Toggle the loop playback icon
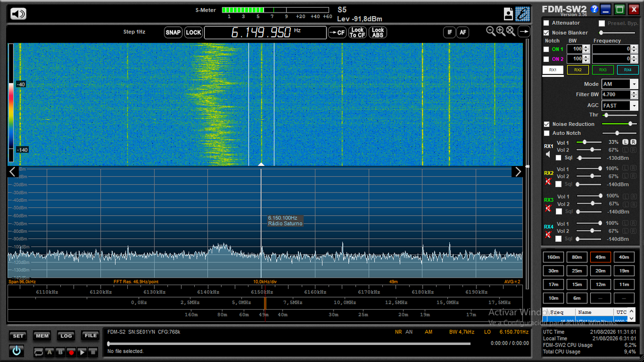 point(39,352)
